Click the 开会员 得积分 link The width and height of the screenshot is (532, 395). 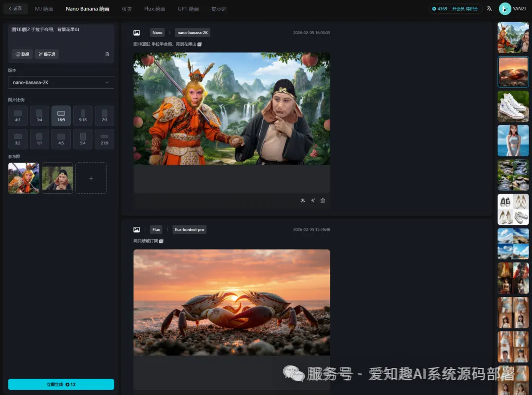click(x=465, y=9)
